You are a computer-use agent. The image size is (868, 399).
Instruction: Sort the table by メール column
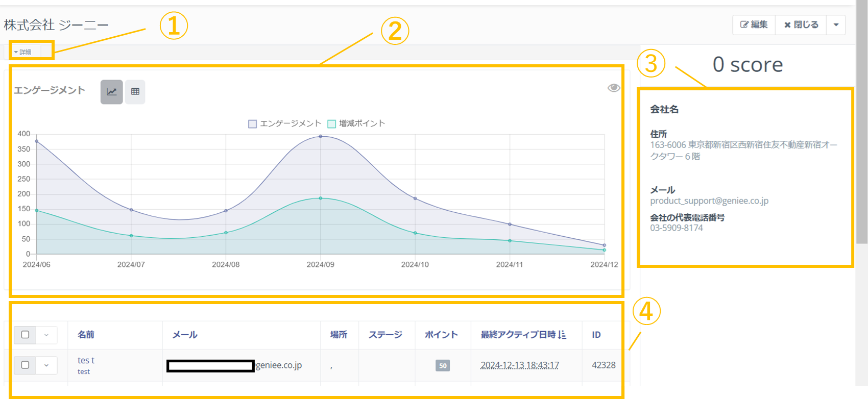(185, 335)
